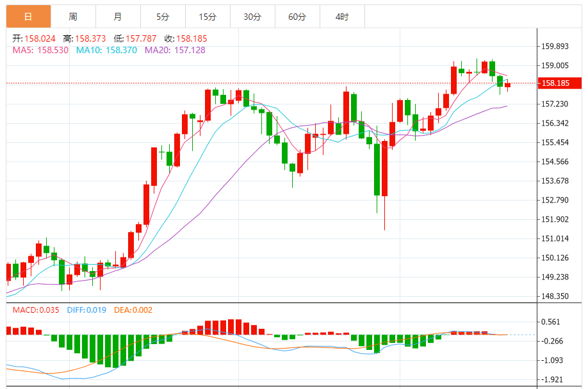Switch to the 周 weekly tab
588x389 pixels.
(73, 17)
